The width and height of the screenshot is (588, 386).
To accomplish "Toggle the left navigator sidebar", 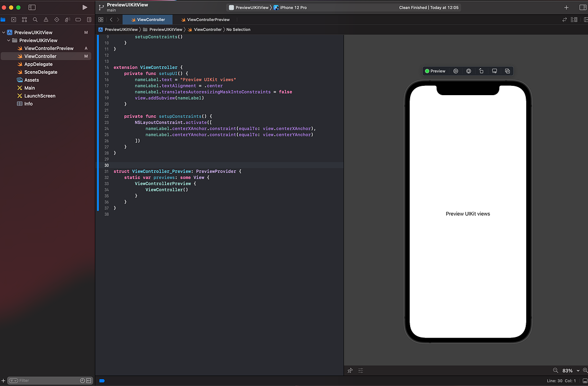I will point(32,7).
